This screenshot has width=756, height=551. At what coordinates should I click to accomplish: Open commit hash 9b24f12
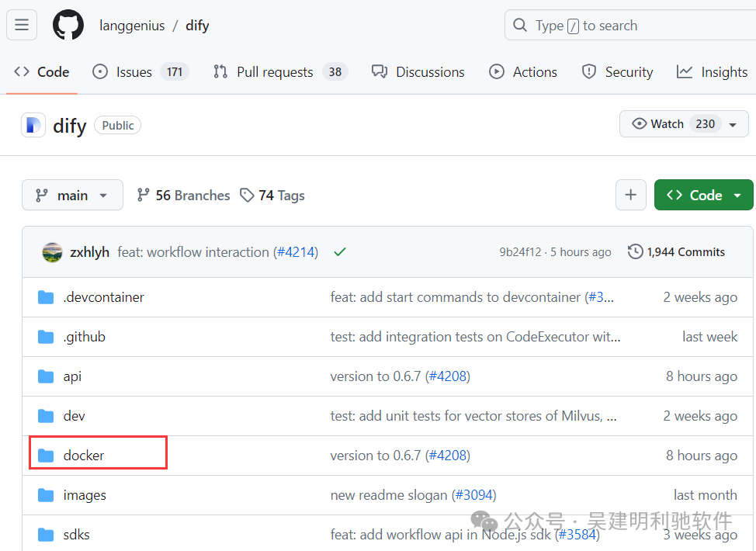[x=520, y=252]
